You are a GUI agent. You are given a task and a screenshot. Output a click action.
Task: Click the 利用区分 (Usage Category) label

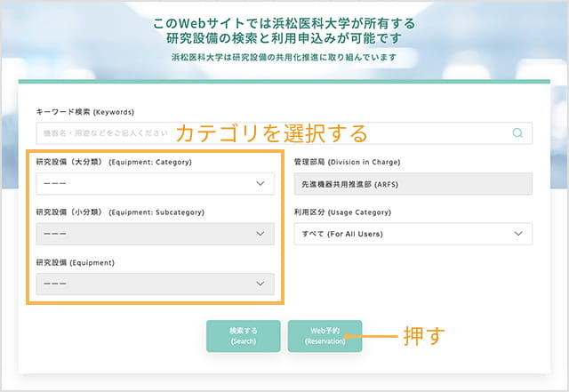[x=342, y=212]
